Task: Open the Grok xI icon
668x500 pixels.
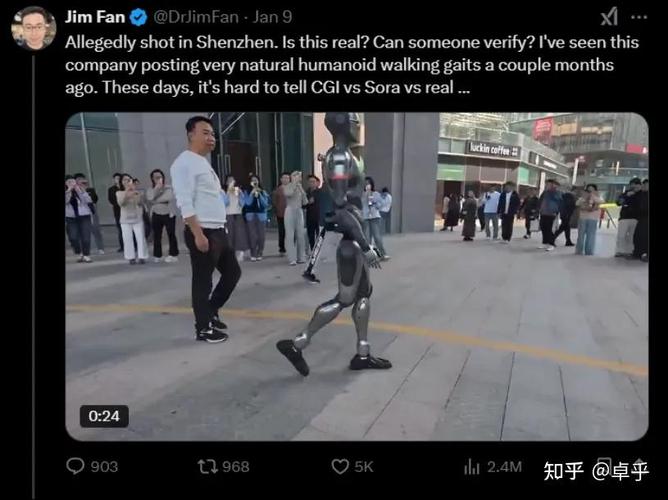Action: coord(609,17)
